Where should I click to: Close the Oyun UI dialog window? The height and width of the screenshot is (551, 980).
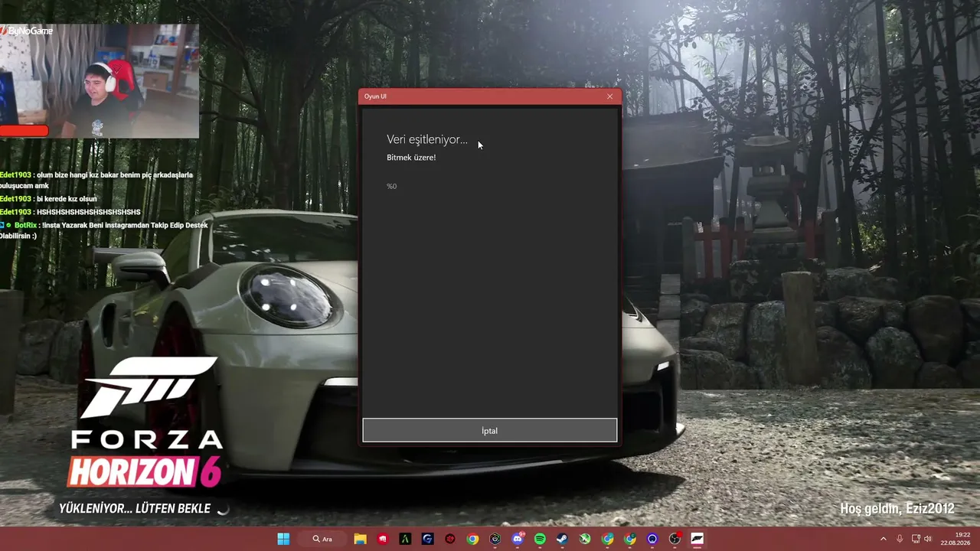click(609, 96)
